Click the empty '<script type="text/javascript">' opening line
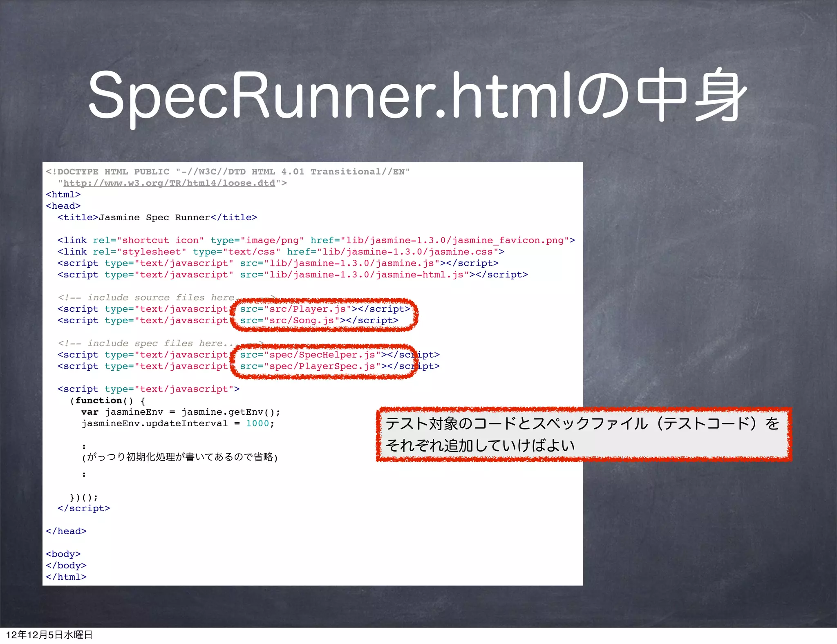 tap(149, 389)
